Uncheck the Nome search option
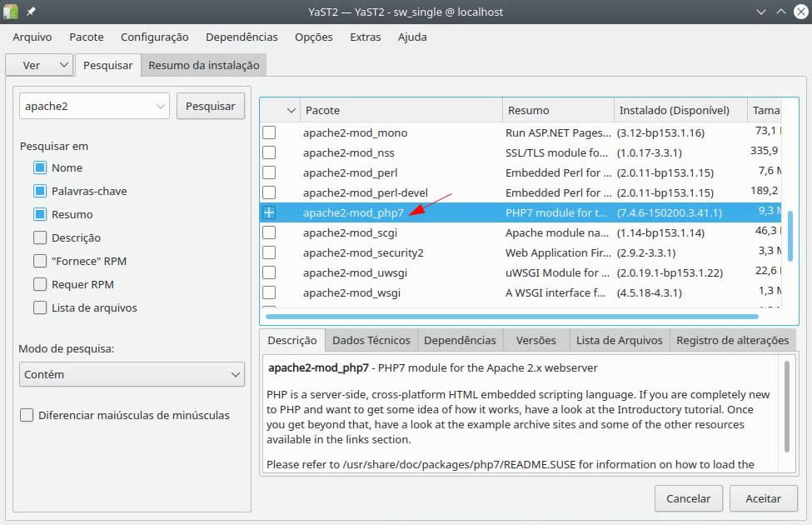 [x=40, y=167]
